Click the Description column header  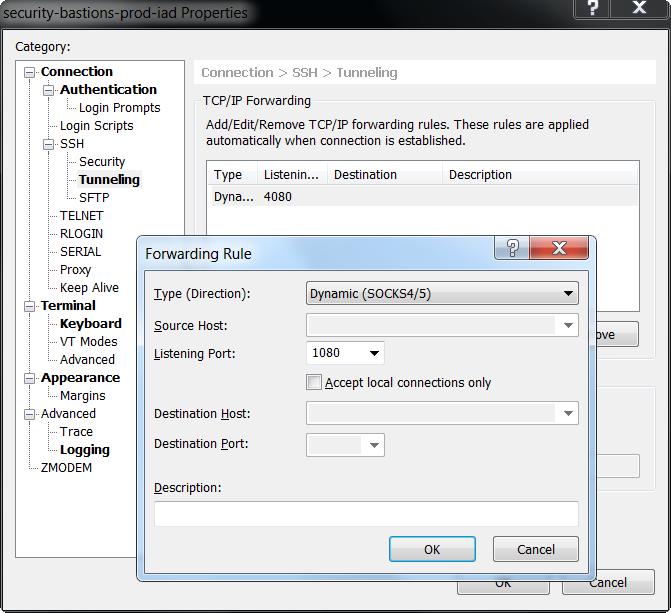click(539, 175)
